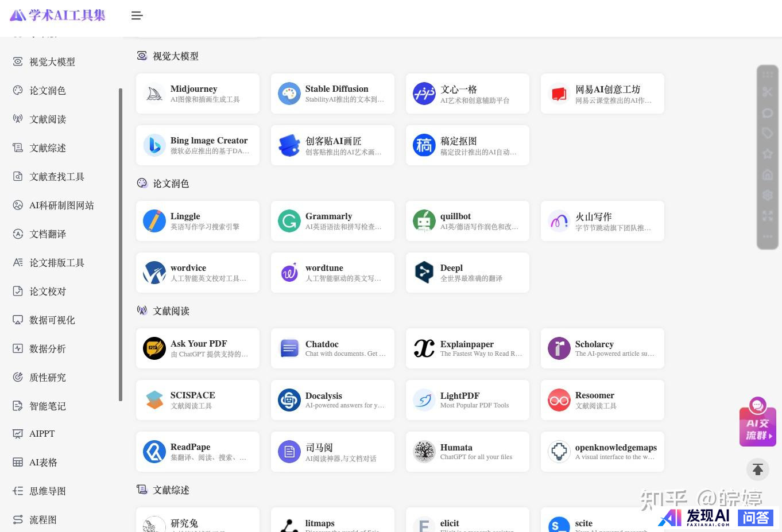Click the 网易AI创意工坊 red icon

(559, 94)
